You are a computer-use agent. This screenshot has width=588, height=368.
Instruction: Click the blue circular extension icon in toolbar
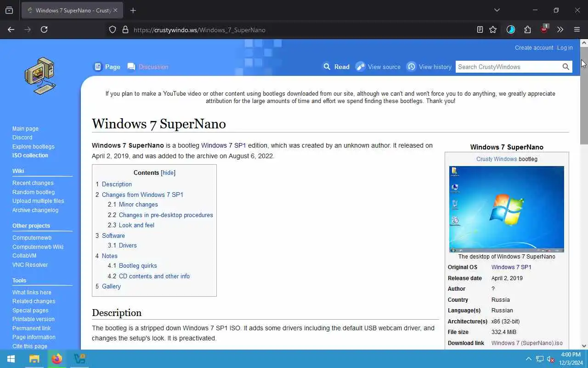click(x=511, y=29)
